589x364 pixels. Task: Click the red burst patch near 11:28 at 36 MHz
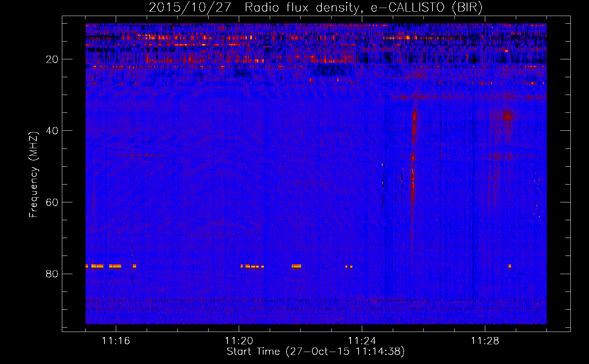pyautogui.click(x=507, y=116)
